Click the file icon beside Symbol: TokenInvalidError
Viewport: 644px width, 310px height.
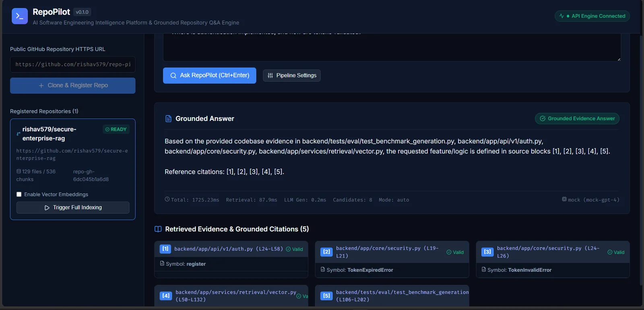(x=484, y=269)
